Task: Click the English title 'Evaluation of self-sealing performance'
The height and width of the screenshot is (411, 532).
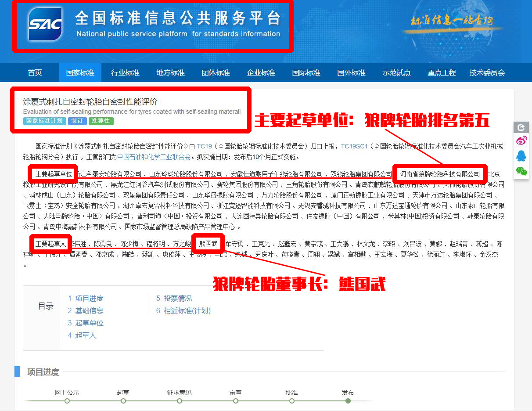Action: [x=132, y=112]
